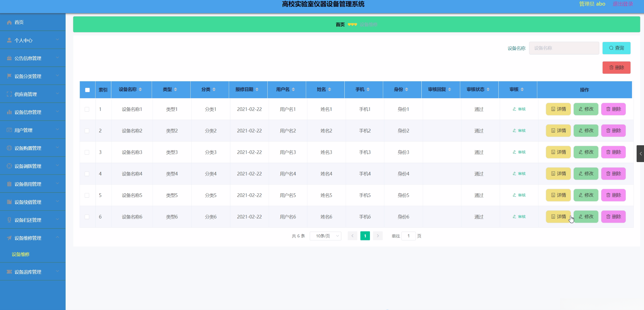The height and width of the screenshot is (310, 644).
Task: Click the page jump input next to 前往
Action: pos(409,236)
